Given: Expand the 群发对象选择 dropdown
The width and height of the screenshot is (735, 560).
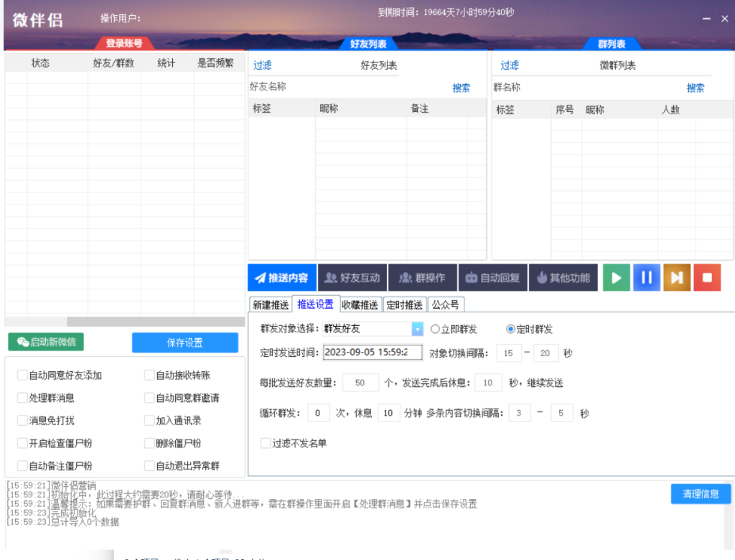Looking at the screenshot, I should 417,329.
